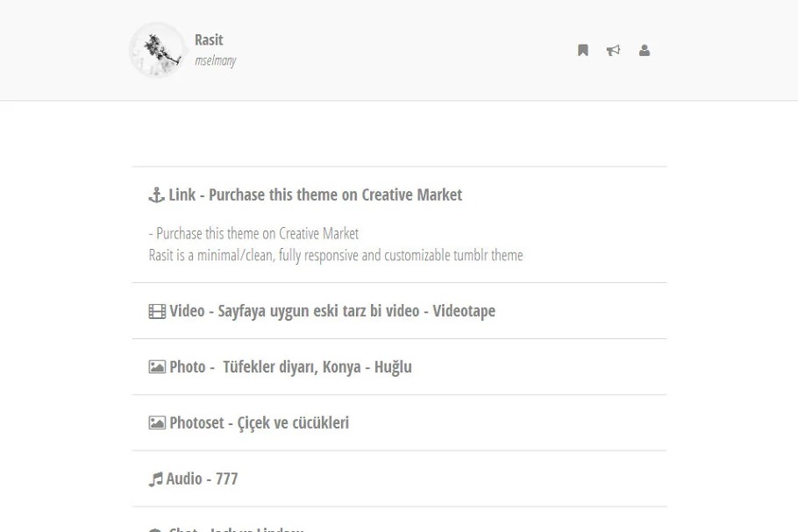
Task: Open the Rasit avatar thumbnail
Action: (157, 50)
